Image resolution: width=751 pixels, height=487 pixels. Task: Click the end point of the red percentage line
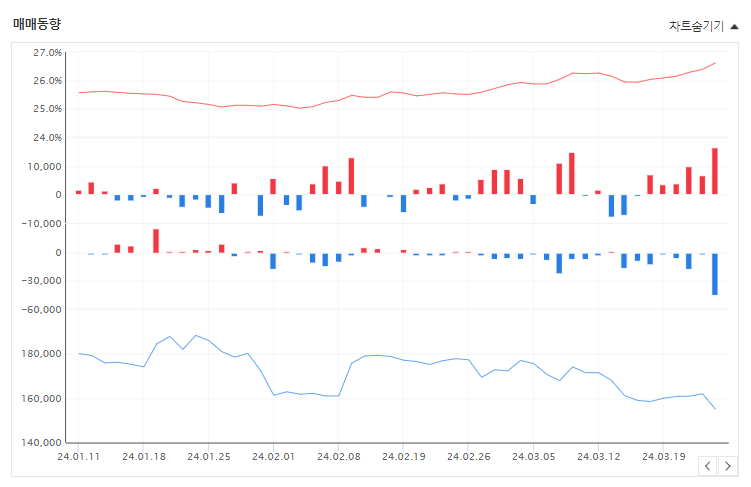pyautogui.click(x=715, y=63)
